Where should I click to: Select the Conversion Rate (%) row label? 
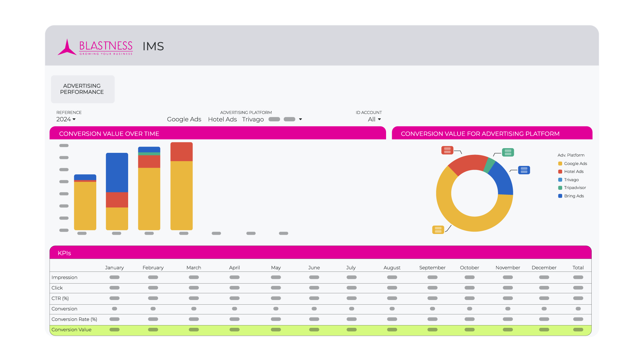tap(74, 319)
